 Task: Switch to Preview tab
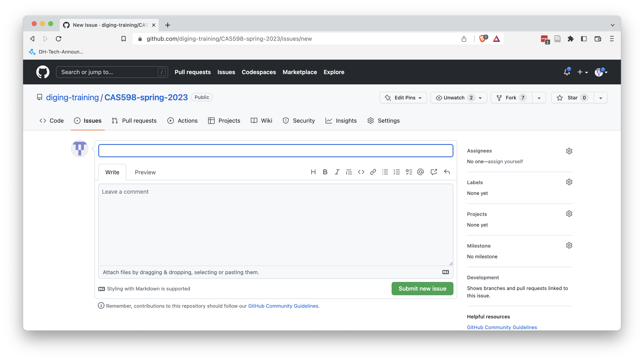145,172
